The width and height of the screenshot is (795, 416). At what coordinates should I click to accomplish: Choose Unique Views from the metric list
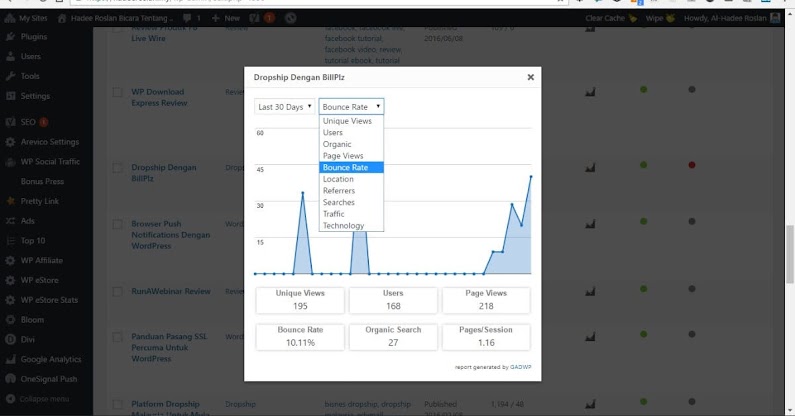click(x=351, y=121)
